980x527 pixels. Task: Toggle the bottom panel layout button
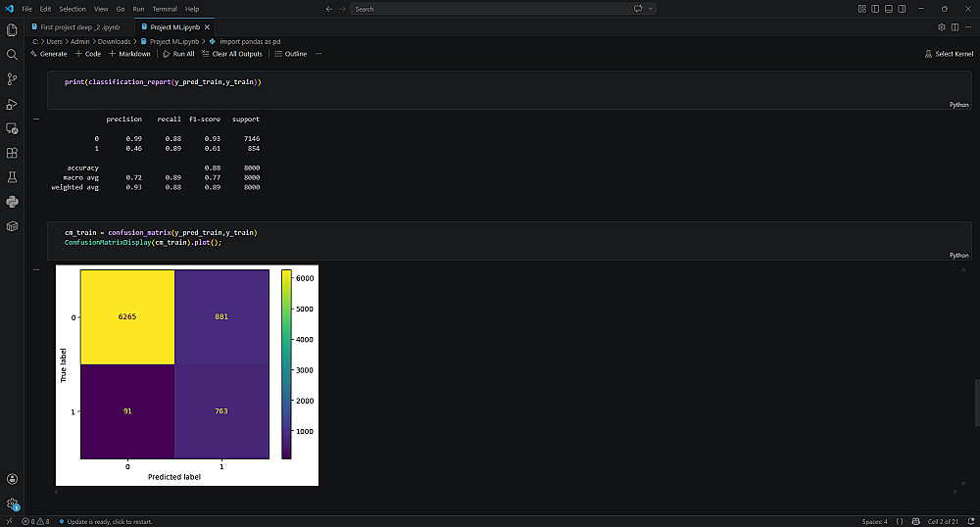point(888,9)
